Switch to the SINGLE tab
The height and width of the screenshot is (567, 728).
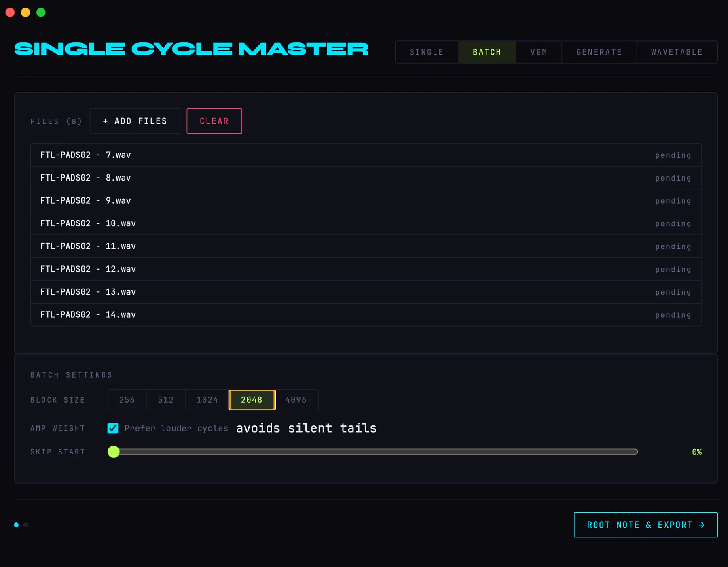427,52
